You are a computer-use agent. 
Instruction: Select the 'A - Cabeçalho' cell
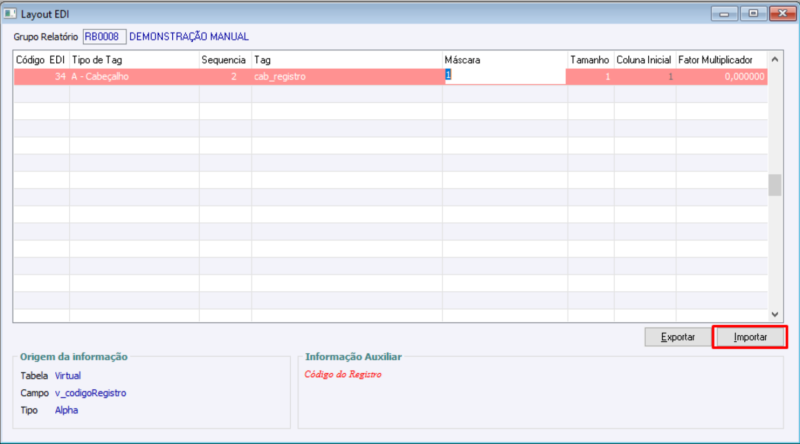point(134,77)
